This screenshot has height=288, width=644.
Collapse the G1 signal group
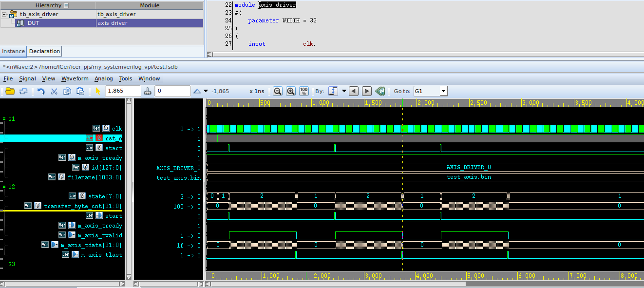(x=4, y=119)
